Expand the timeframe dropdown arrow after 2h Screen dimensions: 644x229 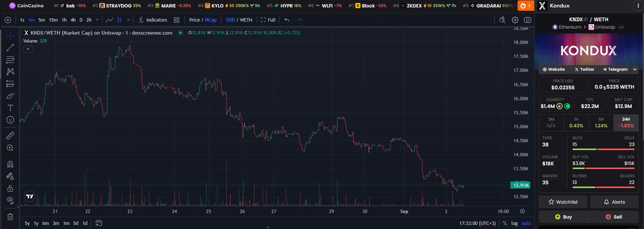97,20
